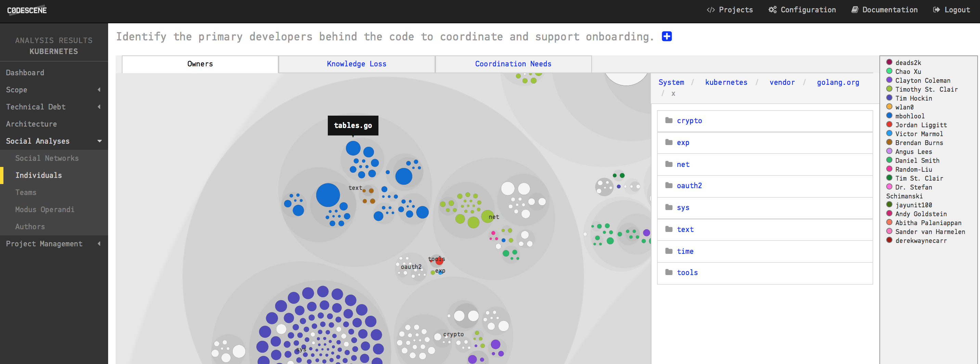This screenshot has height=364, width=980.
Task: Expand the Scope menu arrow
Action: (99, 90)
